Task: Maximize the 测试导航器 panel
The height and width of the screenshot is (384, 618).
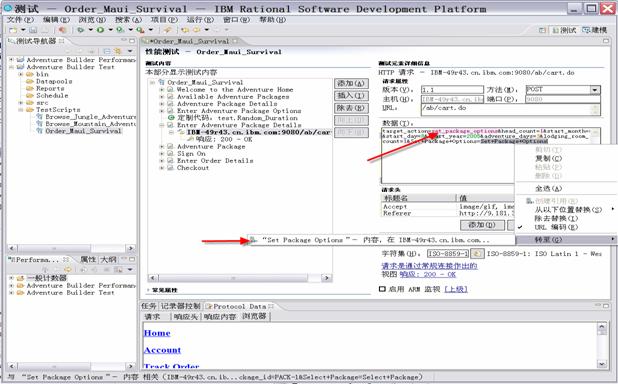Action: pos(132,41)
